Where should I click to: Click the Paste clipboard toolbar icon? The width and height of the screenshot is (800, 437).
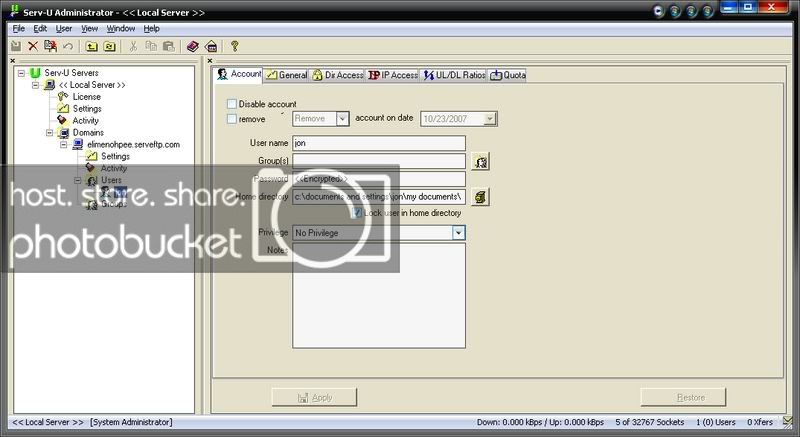click(168, 46)
